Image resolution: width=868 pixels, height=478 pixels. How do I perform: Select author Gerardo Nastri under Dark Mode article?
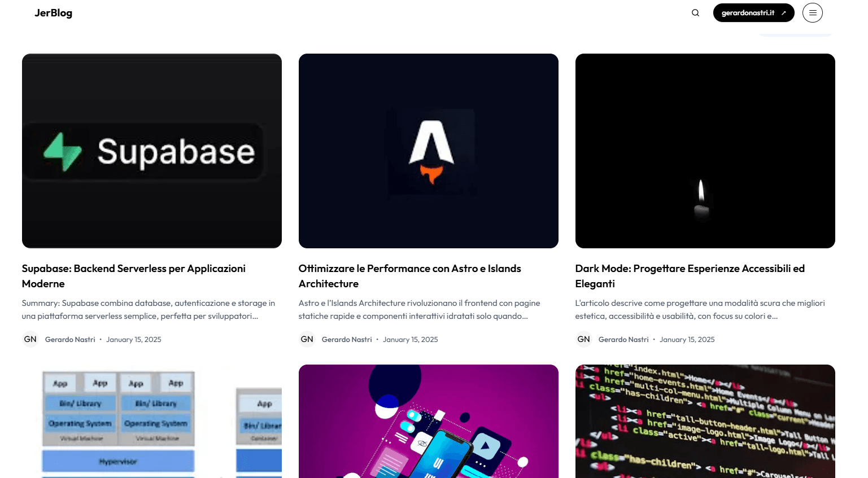pos(623,340)
